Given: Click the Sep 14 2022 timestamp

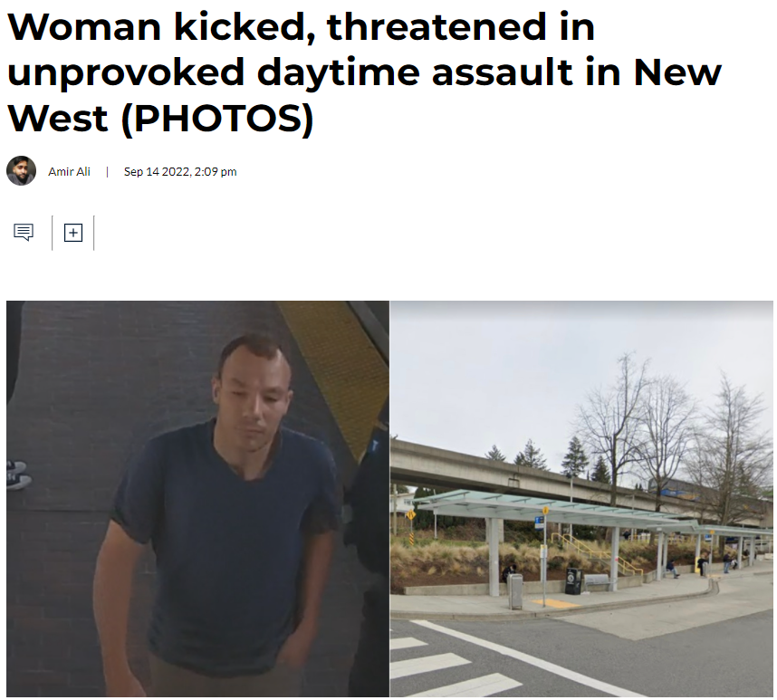Looking at the screenshot, I should (x=180, y=171).
